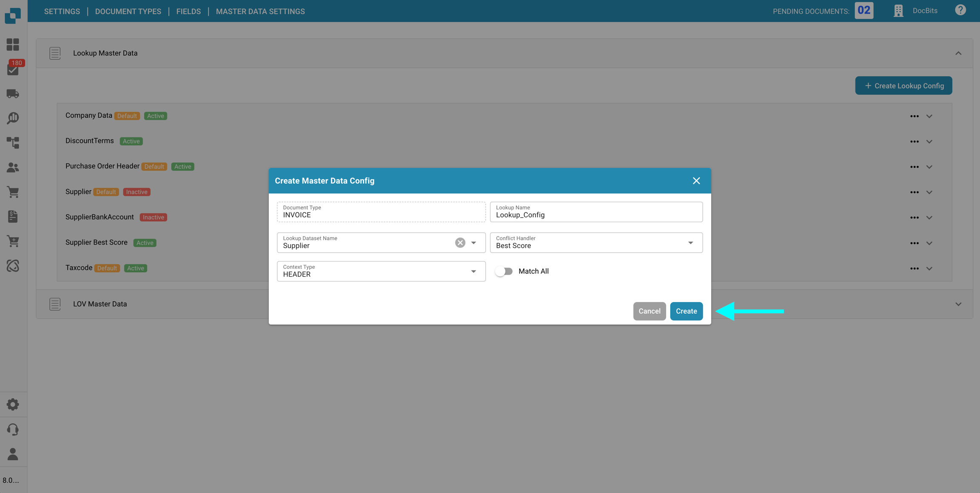This screenshot has width=980, height=493.
Task: Expand the Taxcode row chevron
Action: click(x=929, y=268)
